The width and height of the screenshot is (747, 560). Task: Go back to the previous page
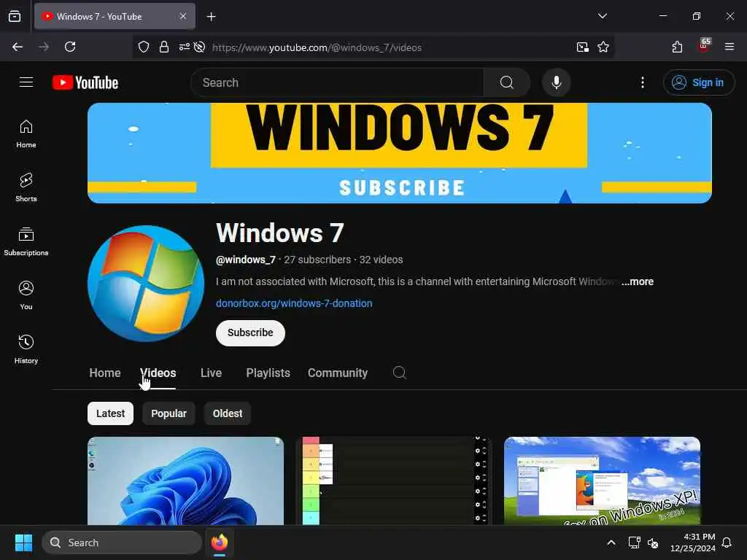(18, 47)
